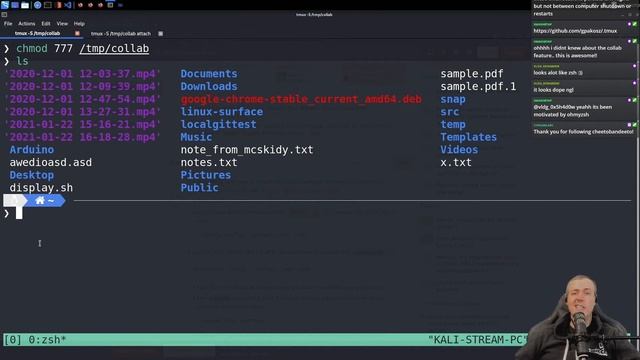640x360 pixels.
Task: Close the 'tmux -S /tmp/collab attach' tab
Action: click(x=160, y=33)
